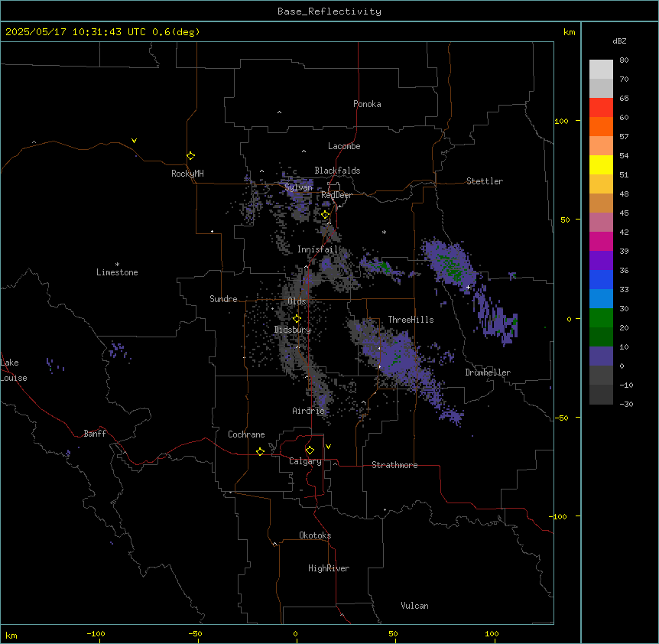Select the violet 0-10 dBZ legend color

pyautogui.click(x=601, y=356)
